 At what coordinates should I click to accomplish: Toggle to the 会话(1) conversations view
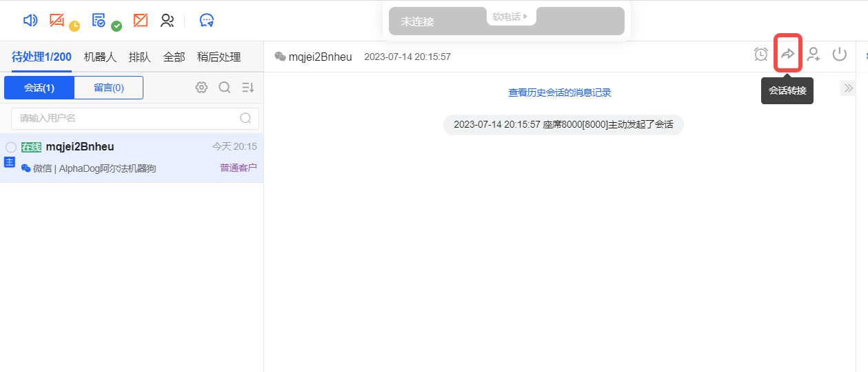click(x=39, y=88)
